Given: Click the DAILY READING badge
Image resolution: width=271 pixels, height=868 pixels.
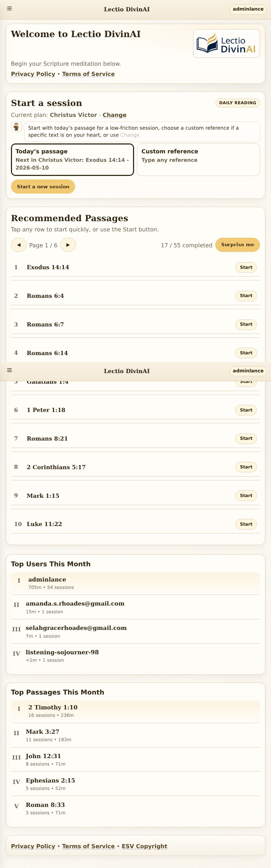Looking at the screenshot, I should [237, 103].
